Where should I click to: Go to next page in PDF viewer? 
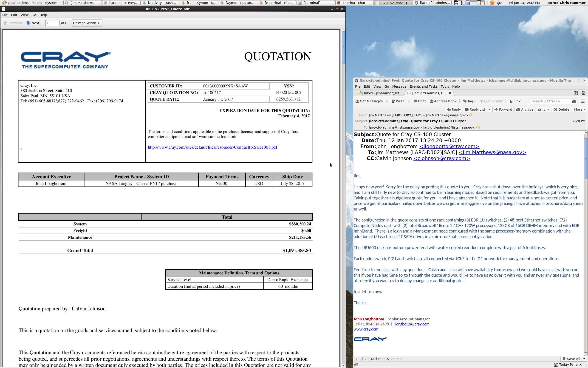[33, 23]
